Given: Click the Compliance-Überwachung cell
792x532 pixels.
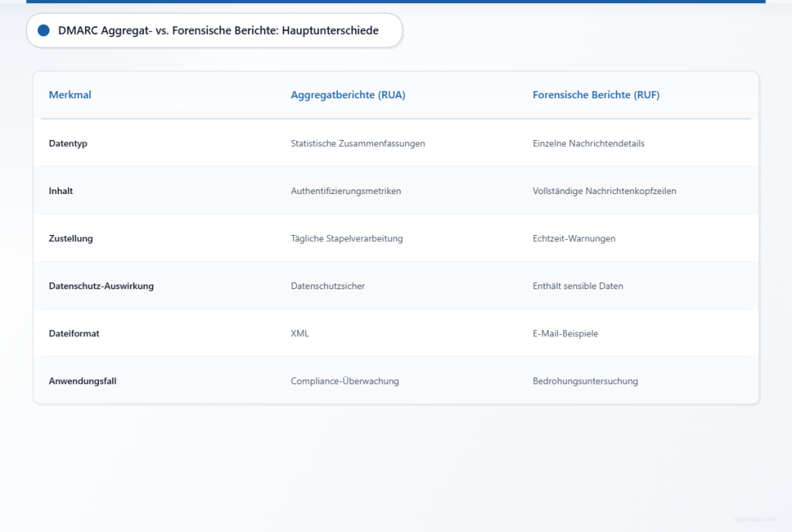Looking at the screenshot, I should (345, 380).
